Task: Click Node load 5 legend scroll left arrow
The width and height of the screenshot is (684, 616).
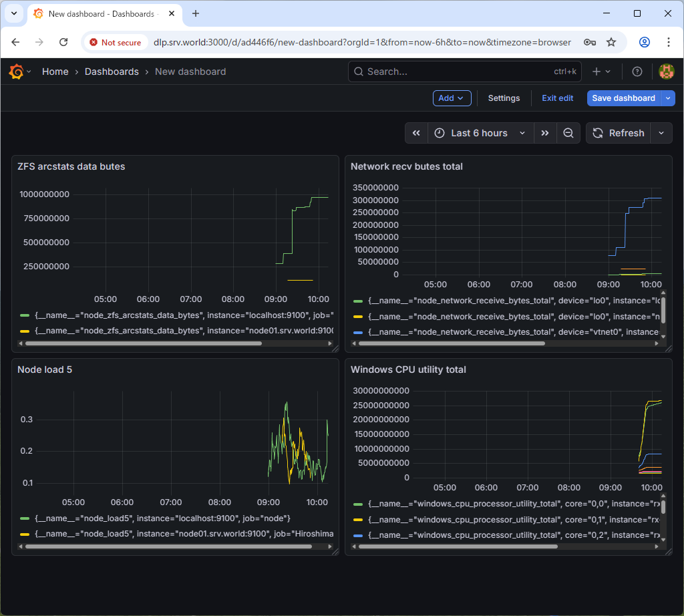Action: tap(21, 547)
